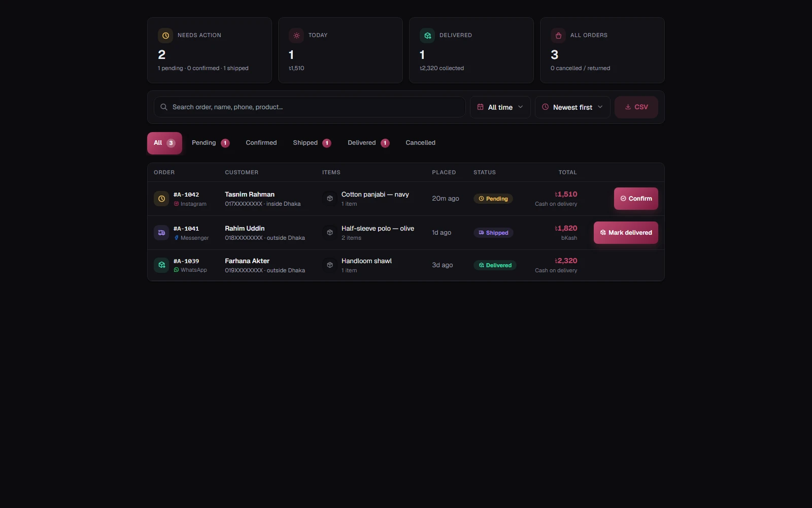
Task: Click customer name Farhana Akter
Action: (247, 261)
